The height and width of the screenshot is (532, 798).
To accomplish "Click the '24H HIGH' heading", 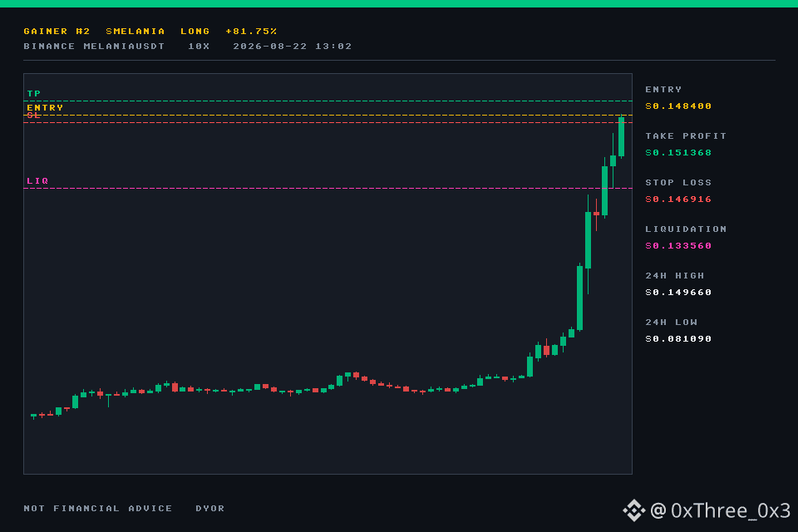I will 674,275.
